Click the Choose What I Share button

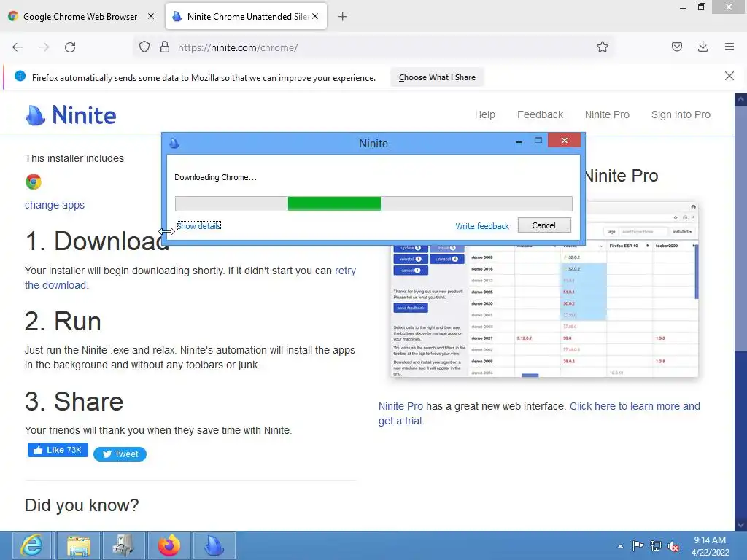[437, 77]
